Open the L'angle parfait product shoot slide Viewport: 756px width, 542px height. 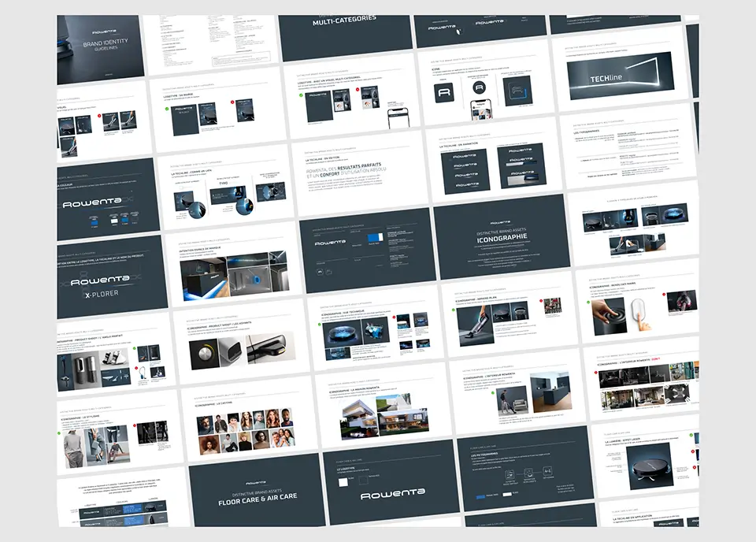click(x=116, y=356)
